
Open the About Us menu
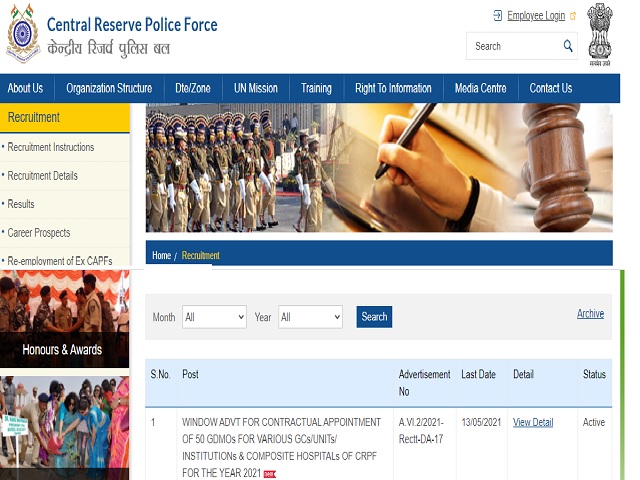[x=25, y=88]
